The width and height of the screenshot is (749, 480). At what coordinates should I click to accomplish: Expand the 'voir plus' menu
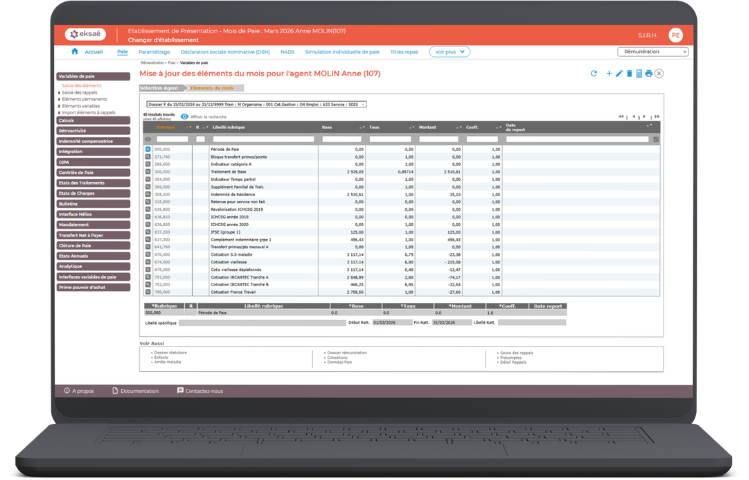point(449,51)
